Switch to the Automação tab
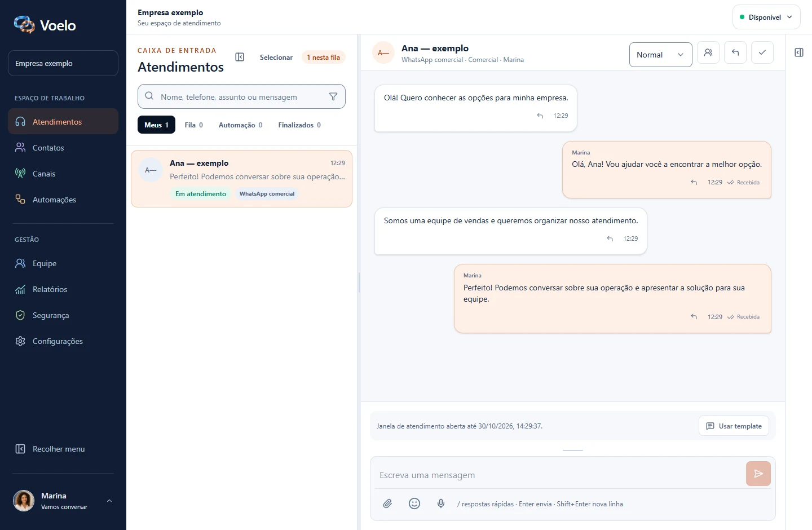Image resolution: width=812 pixels, height=530 pixels. (x=240, y=125)
